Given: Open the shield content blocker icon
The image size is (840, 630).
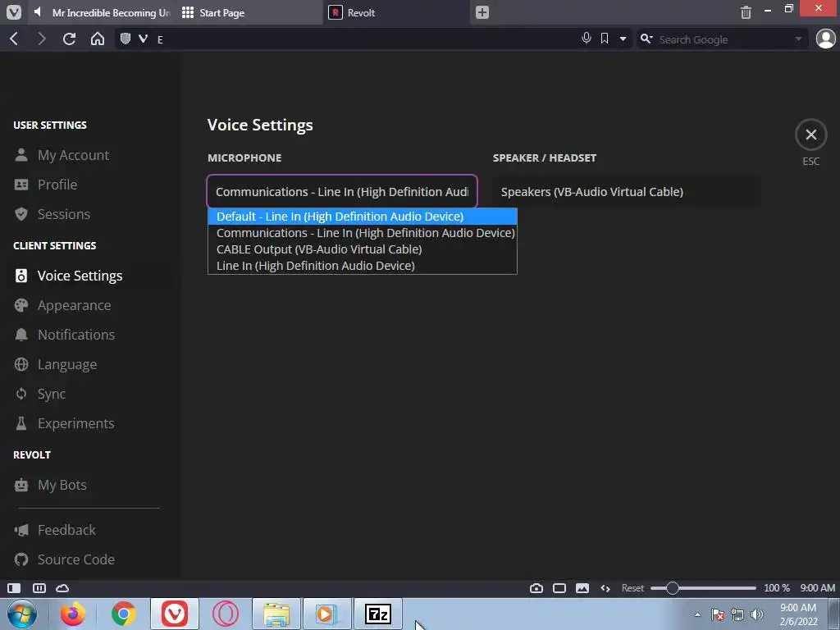Looking at the screenshot, I should (126, 39).
